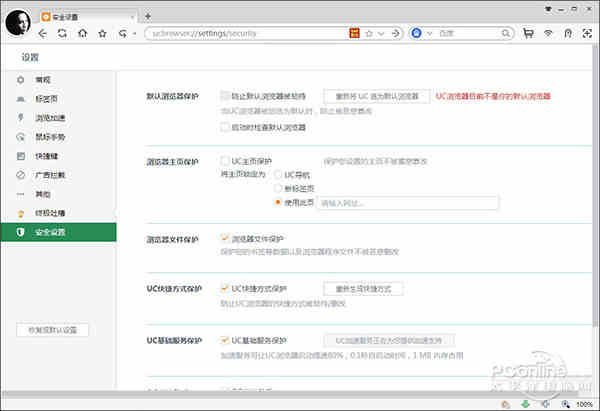This screenshot has width=600, height=411.
Task: Open the browsing acceleration settings section
Action: point(58,118)
